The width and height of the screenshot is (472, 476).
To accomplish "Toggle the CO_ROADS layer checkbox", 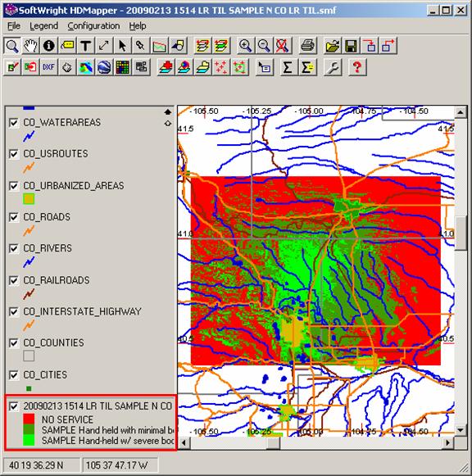I will coord(14,217).
